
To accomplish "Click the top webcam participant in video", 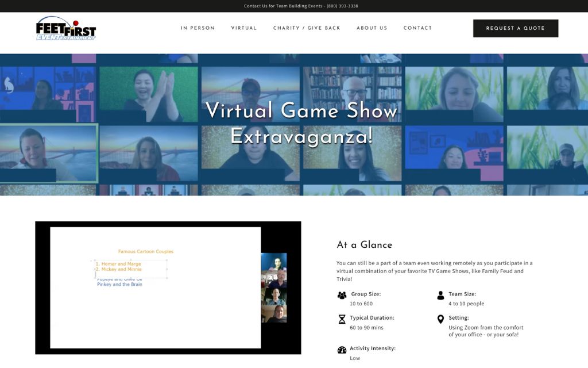I will click(274, 262).
